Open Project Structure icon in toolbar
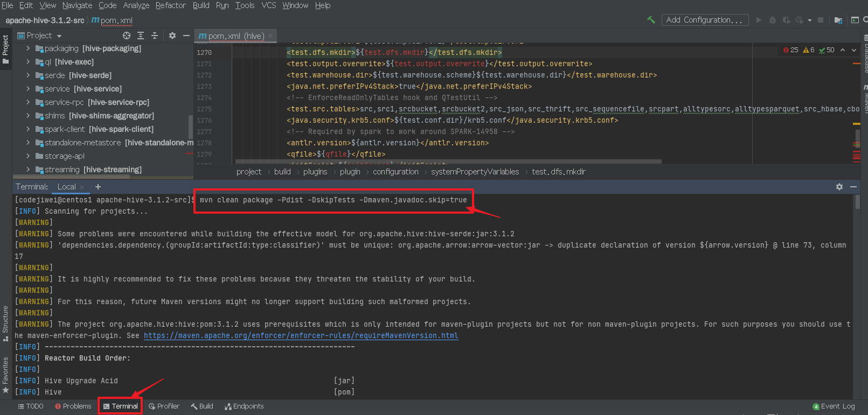This screenshot has height=415, width=868. (x=838, y=20)
